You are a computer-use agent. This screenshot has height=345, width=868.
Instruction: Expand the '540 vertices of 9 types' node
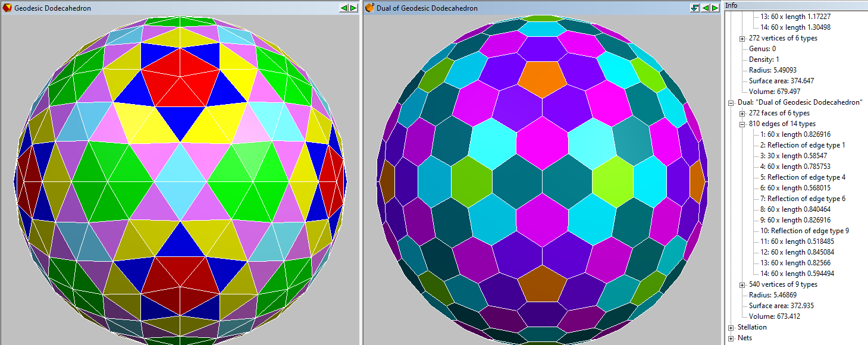(x=742, y=284)
